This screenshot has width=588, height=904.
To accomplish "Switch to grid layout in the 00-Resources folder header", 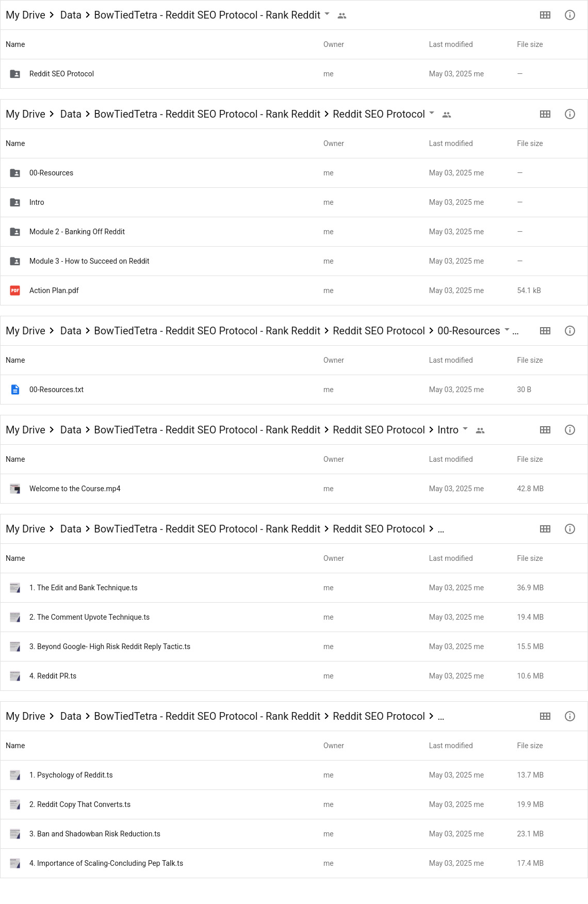I will 545,331.
